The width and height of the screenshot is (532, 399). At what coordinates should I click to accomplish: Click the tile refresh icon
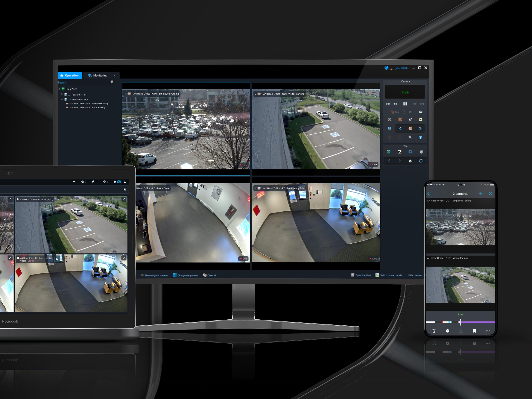tap(421, 161)
